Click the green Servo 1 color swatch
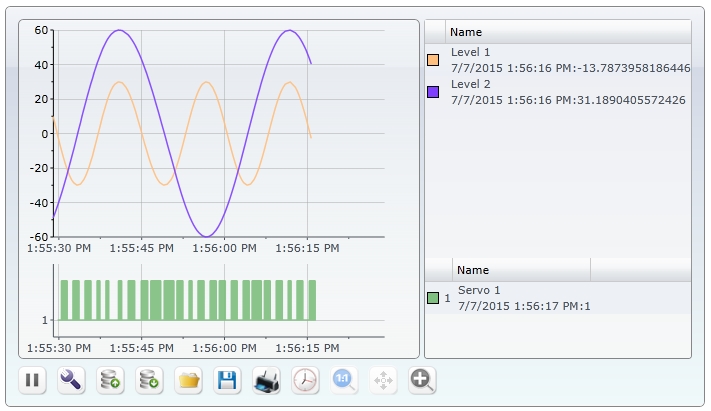The width and height of the screenshot is (711, 411). click(x=433, y=298)
